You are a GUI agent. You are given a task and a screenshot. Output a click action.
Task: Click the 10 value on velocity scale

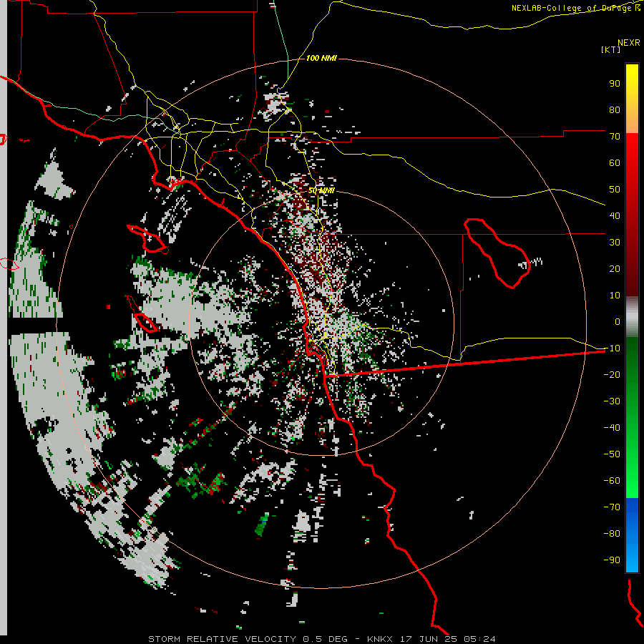click(x=615, y=296)
